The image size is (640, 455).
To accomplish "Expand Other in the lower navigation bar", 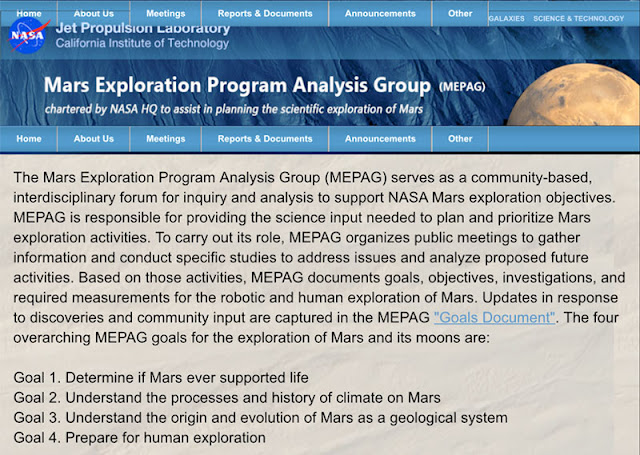I will tap(460, 139).
